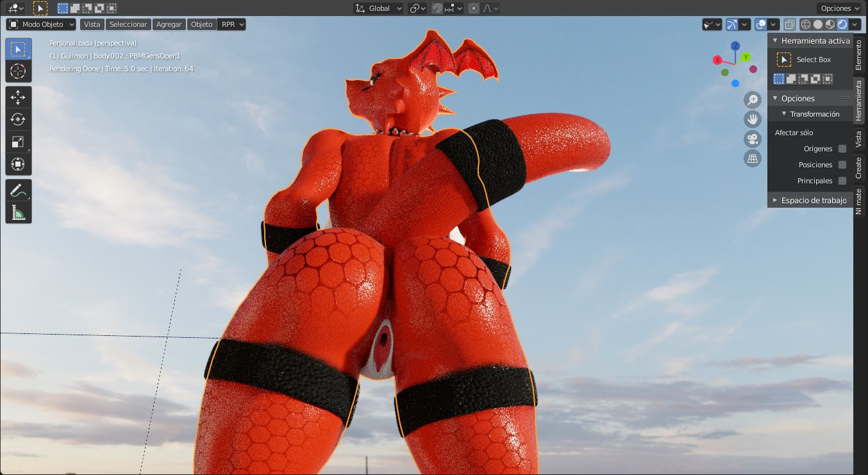Image resolution: width=868 pixels, height=475 pixels.
Task: Open the pivot point dropdown
Action: click(418, 8)
